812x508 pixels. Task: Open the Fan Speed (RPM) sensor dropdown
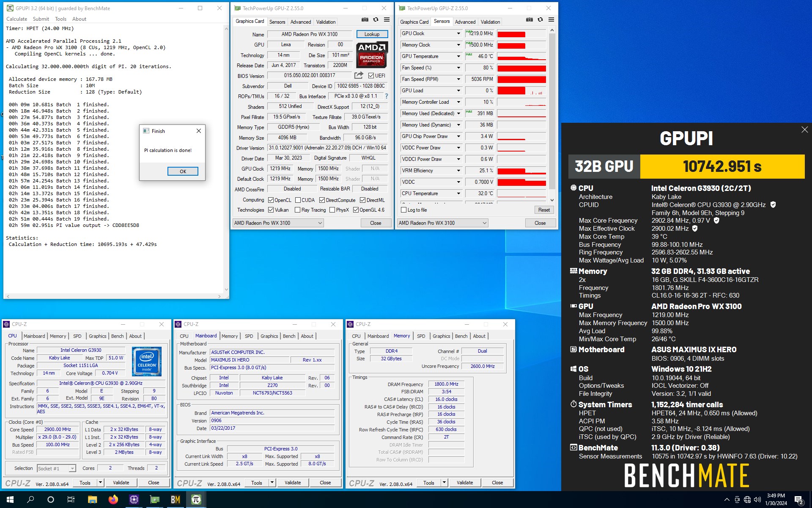[x=458, y=79]
